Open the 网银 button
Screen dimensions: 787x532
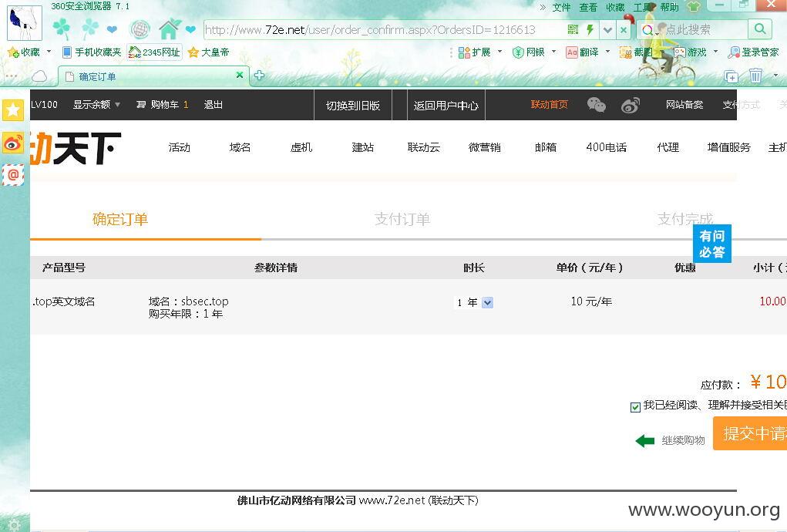(529, 52)
